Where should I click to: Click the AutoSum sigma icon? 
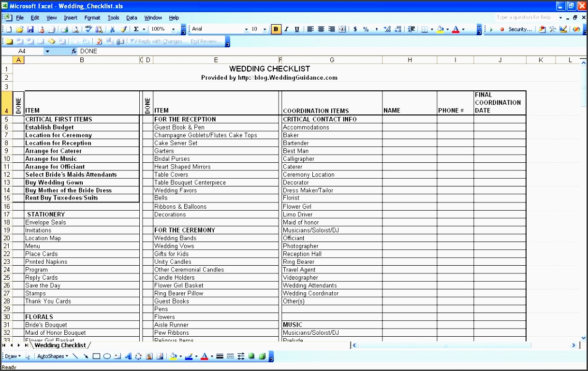pos(136,29)
